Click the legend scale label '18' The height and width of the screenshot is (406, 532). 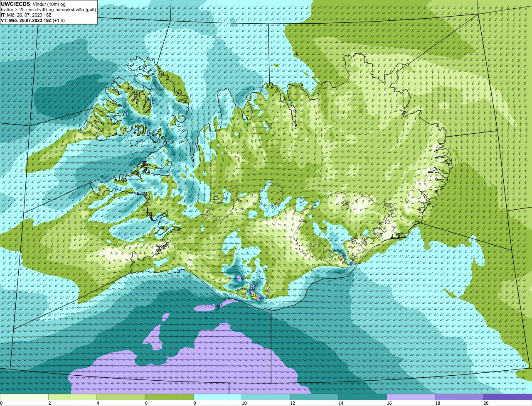click(437, 403)
